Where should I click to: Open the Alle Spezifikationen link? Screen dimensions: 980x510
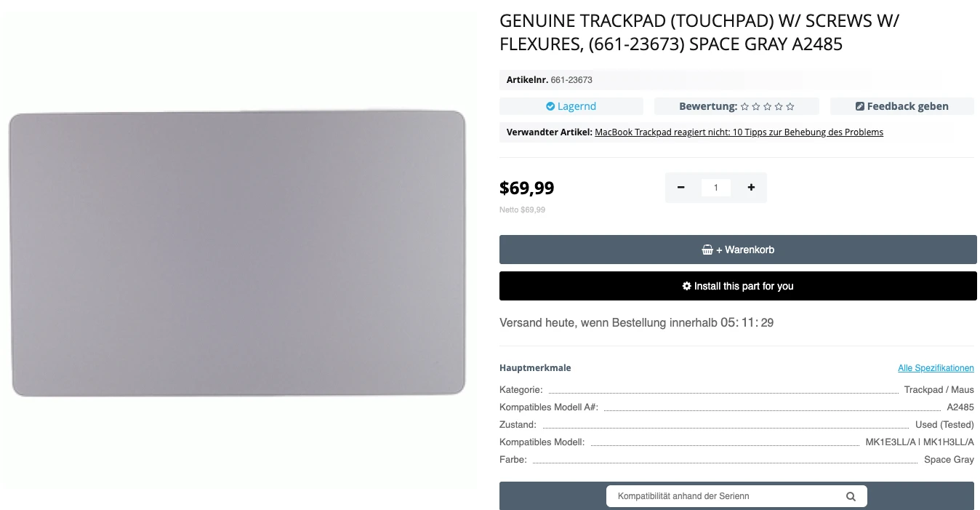[936, 368]
